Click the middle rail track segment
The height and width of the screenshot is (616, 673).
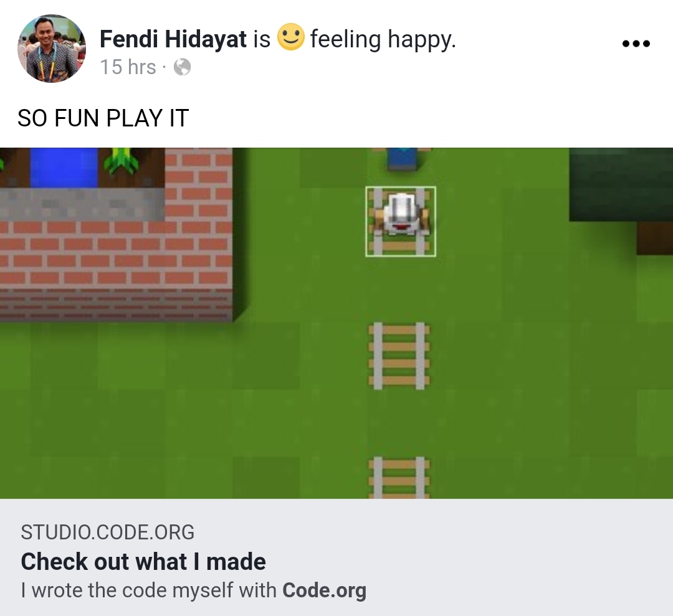(x=399, y=356)
